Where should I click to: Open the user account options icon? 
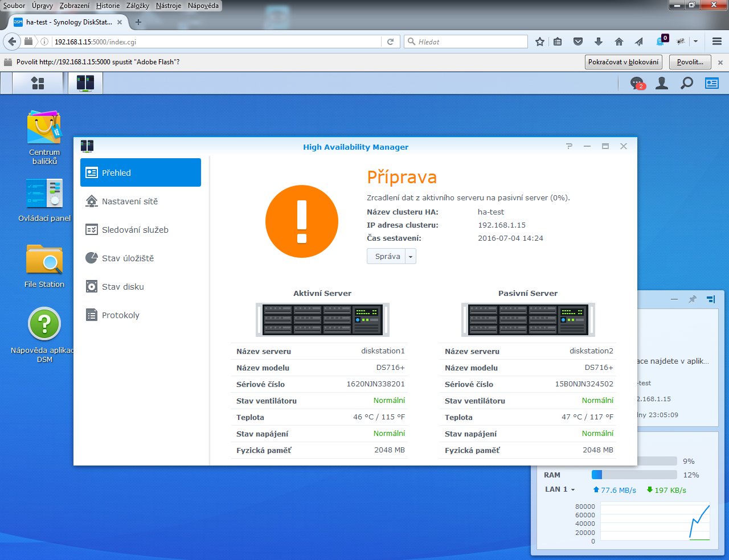662,84
